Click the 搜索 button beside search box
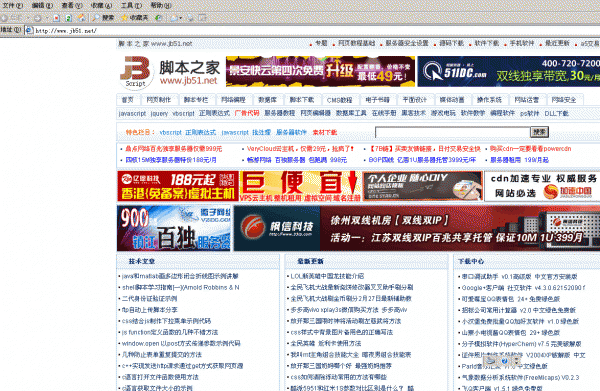600x391 pixels. point(540,132)
